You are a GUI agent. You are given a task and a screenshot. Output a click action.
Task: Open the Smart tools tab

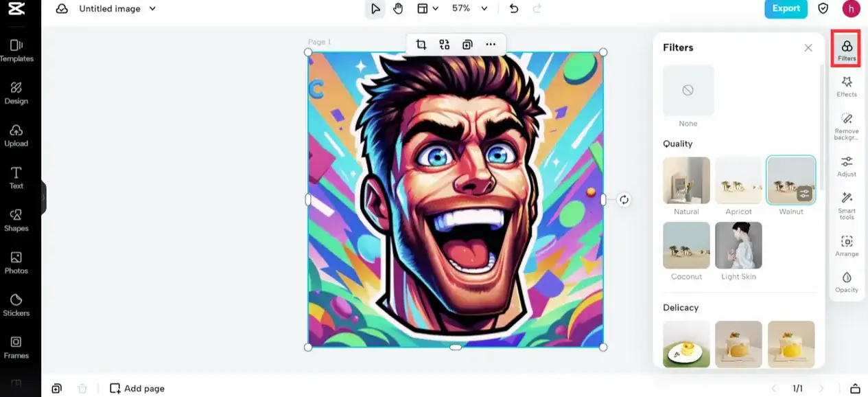point(847,206)
